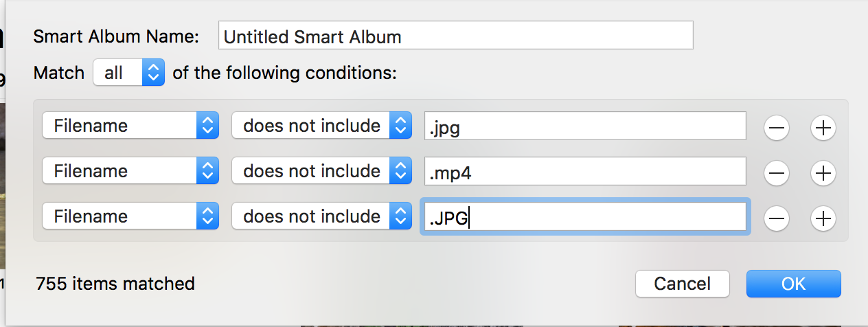The height and width of the screenshot is (327, 868).
Task: Change 'does not include' operator for .mp4
Action: point(321,171)
